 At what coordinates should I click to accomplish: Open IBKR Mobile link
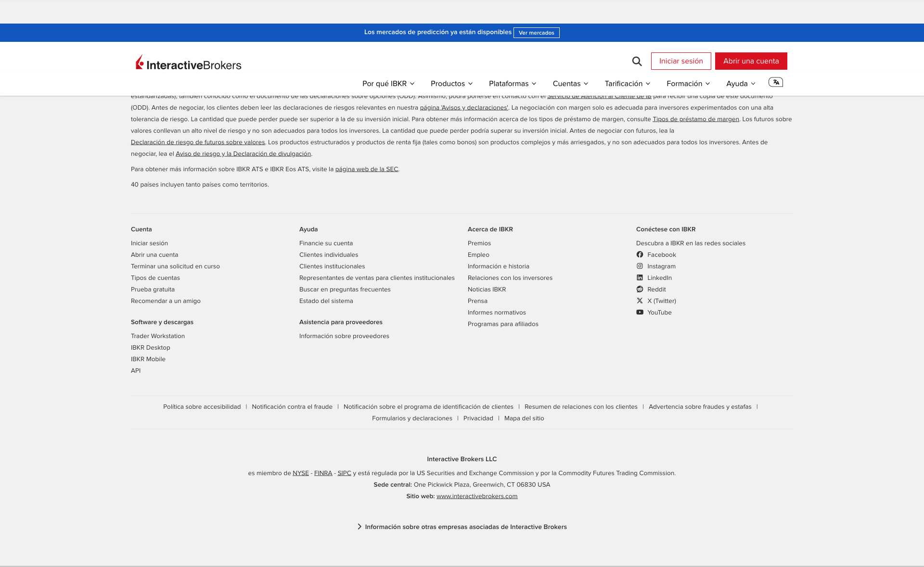click(x=148, y=359)
